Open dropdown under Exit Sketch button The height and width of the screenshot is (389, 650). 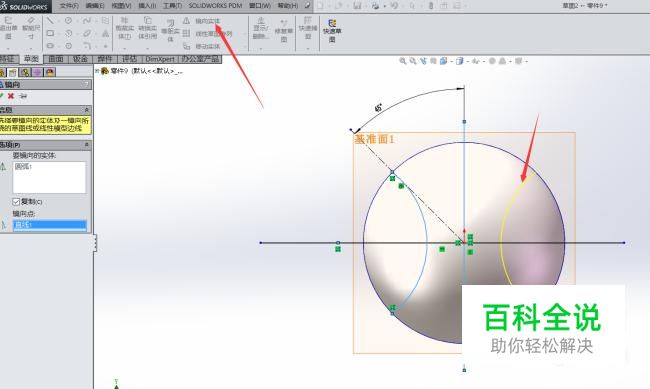(x=8, y=48)
